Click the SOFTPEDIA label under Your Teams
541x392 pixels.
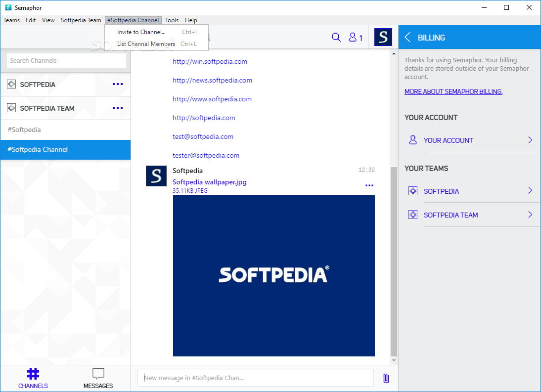441,191
